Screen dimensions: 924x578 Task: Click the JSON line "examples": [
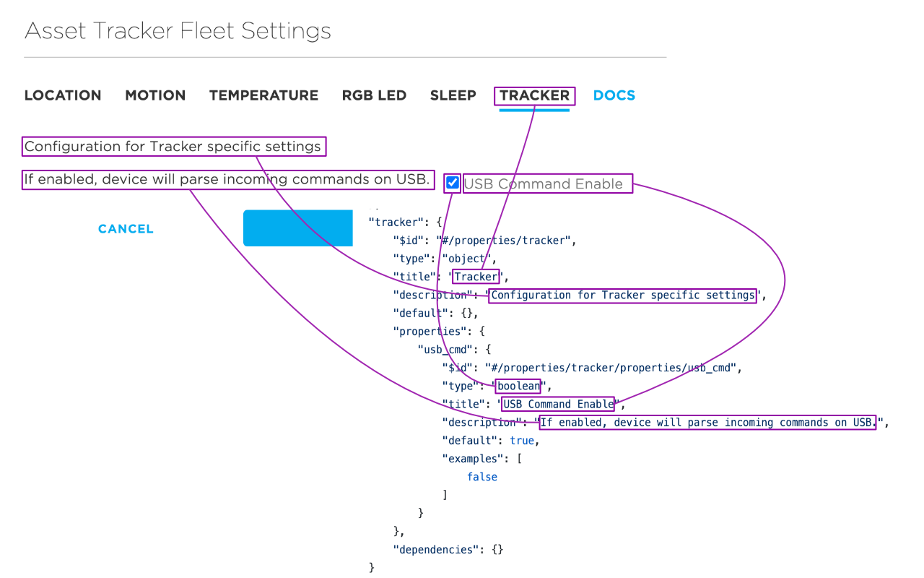point(481,459)
